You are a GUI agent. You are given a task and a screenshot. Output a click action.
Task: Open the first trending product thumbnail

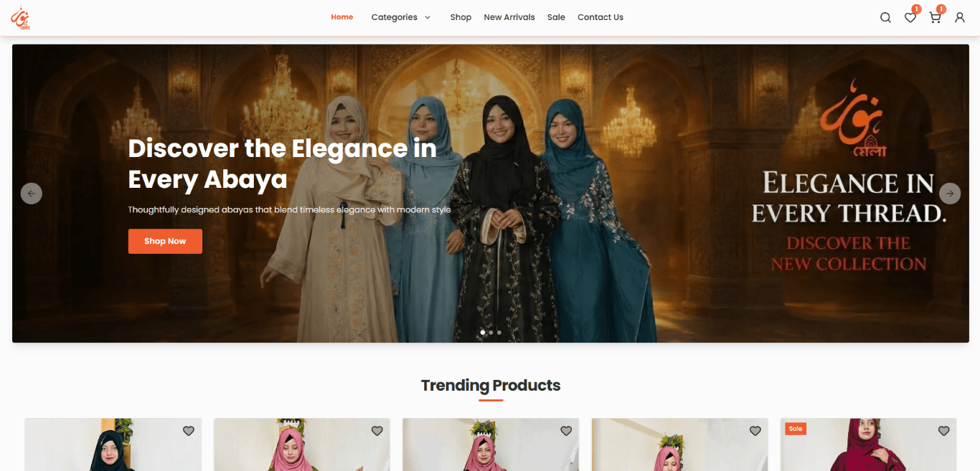pyautogui.click(x=113, y=444)
